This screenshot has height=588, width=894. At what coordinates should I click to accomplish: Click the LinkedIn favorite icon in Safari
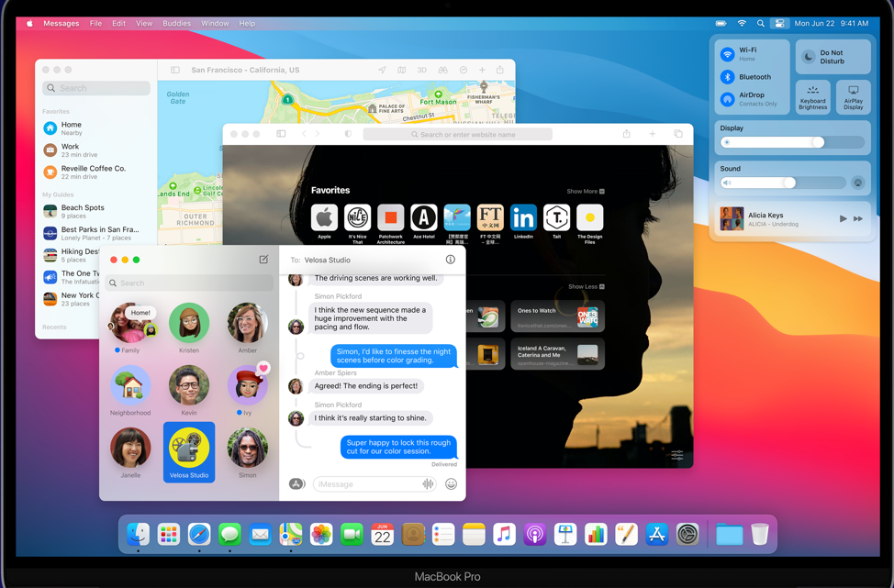(x=523, y=217)
